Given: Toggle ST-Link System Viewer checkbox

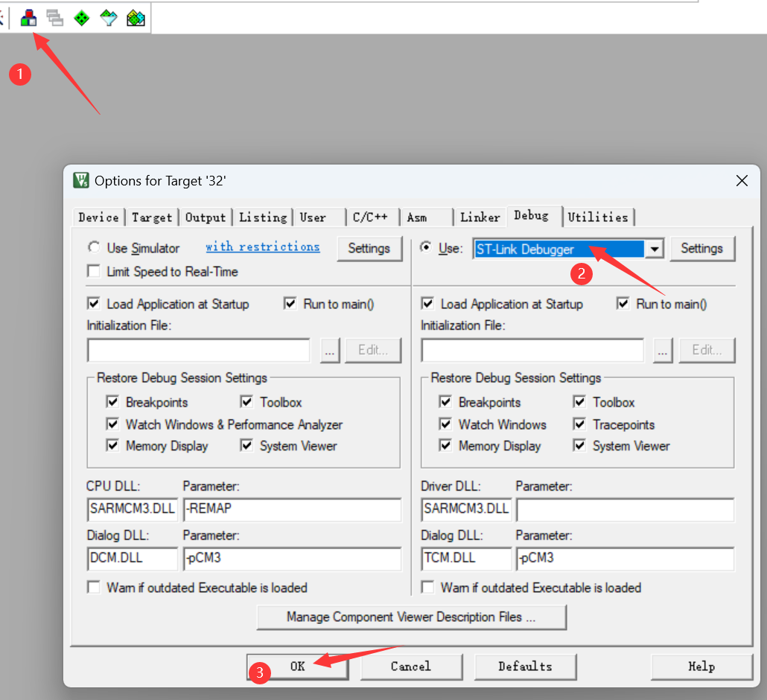Looking at the screenshot, I should click(x=579, y=445).
